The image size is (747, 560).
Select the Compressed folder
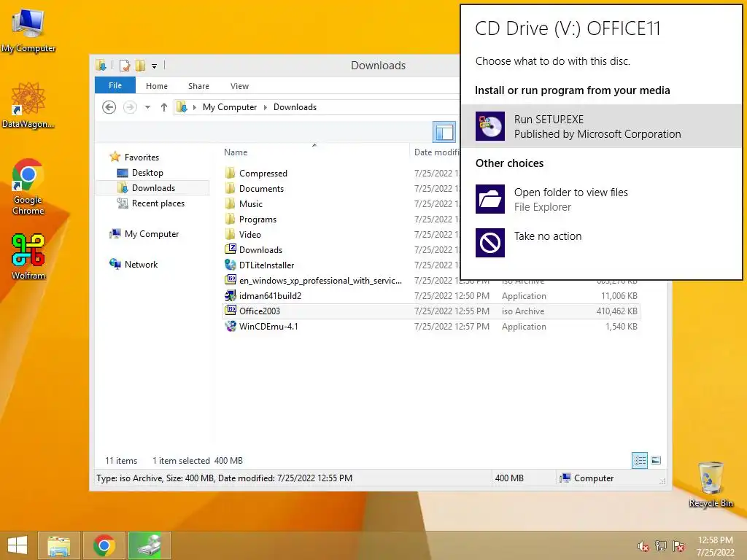[x=263, y=174]
